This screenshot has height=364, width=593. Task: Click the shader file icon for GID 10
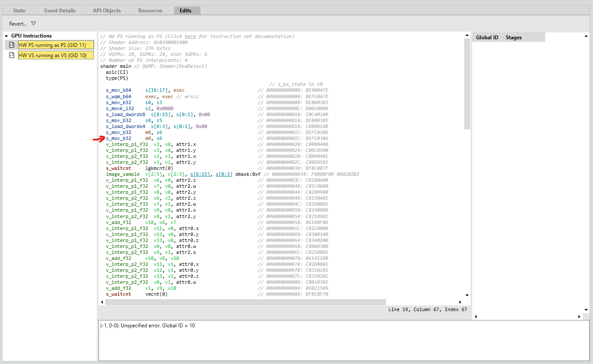pyautogui.click(x=12, y=55)
